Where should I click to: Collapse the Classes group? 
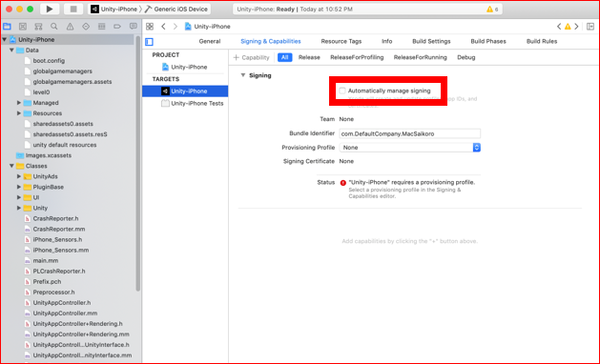11,166
